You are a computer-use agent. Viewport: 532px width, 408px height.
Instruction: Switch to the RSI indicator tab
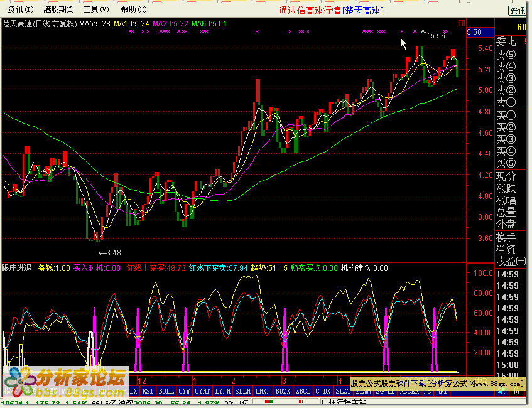click(148, 391)
